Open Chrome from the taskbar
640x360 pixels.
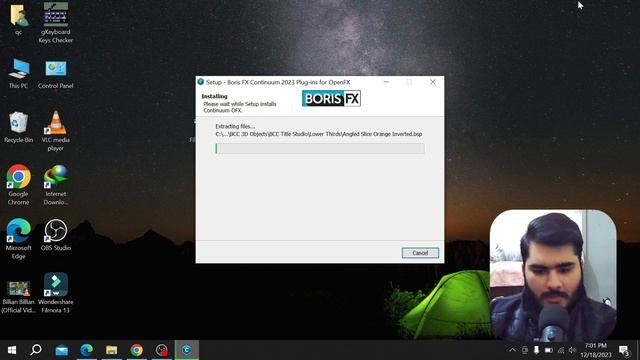click(x=137, y=350)
